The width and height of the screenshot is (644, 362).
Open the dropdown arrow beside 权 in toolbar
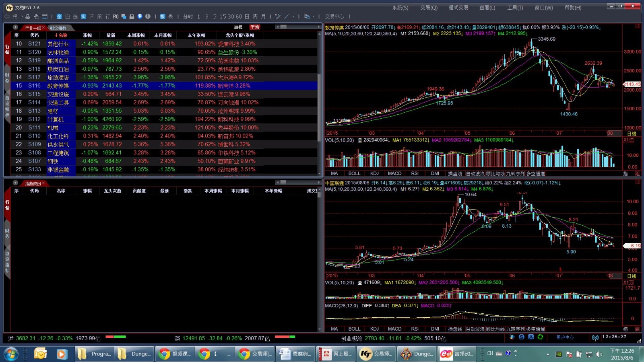pos(22,16)
